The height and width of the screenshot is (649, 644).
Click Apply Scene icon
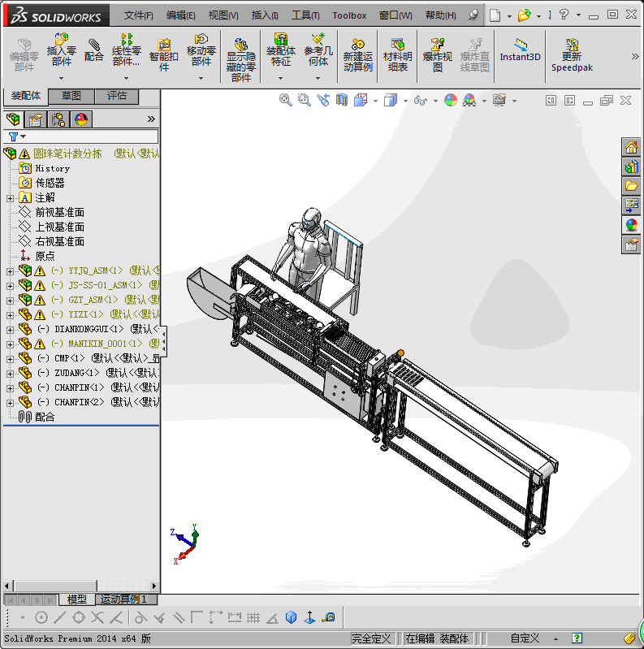(469, 100)
